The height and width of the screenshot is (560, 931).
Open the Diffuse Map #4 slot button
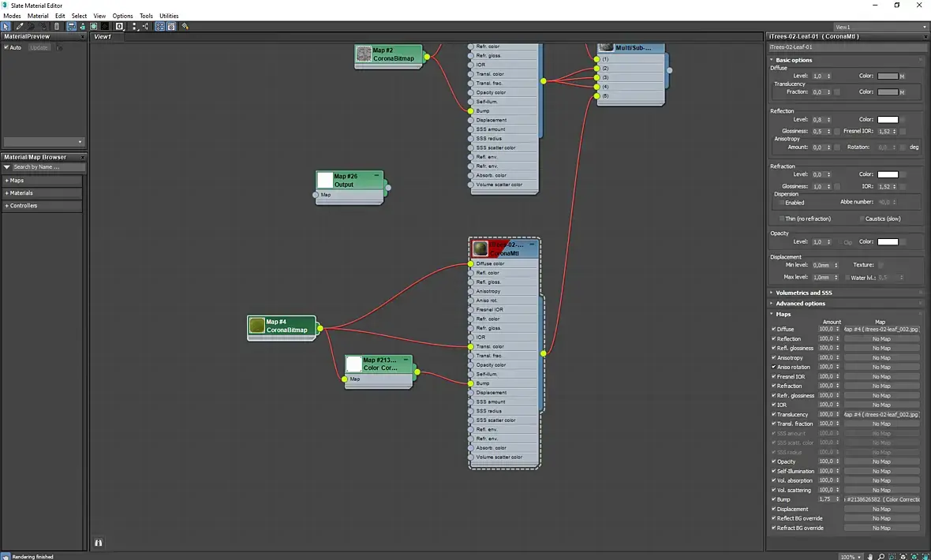pos(881,329)
